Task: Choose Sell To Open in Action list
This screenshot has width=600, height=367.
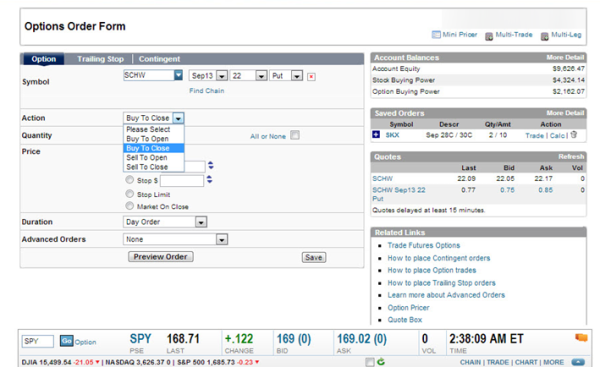Action: coord(154,158)
